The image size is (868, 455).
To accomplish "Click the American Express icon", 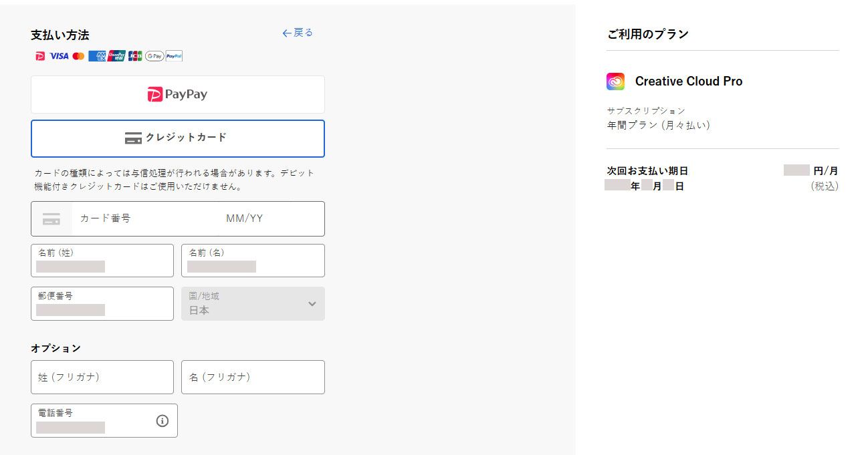I will tap(97, 56).
